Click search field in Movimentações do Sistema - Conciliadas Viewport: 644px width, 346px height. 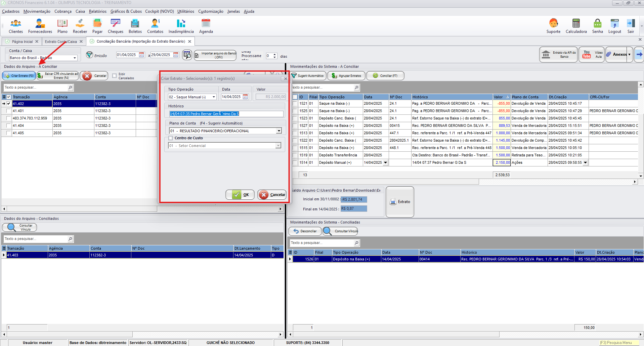tap(322, 243)
